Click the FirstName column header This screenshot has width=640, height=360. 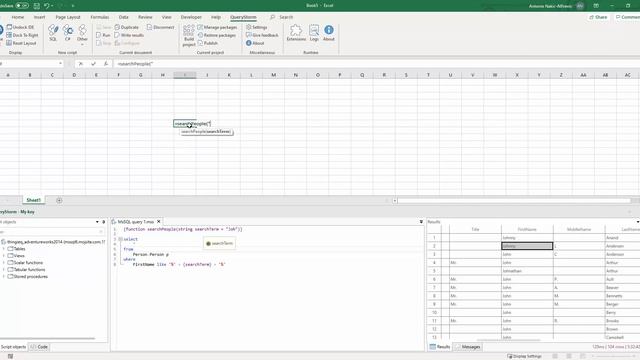tap(527, 229)
